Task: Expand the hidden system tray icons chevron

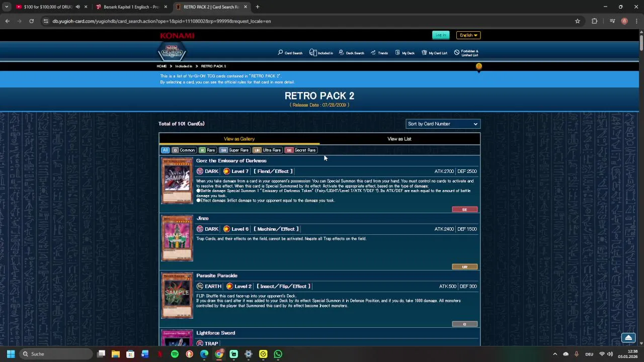Action: pos(555,354)
